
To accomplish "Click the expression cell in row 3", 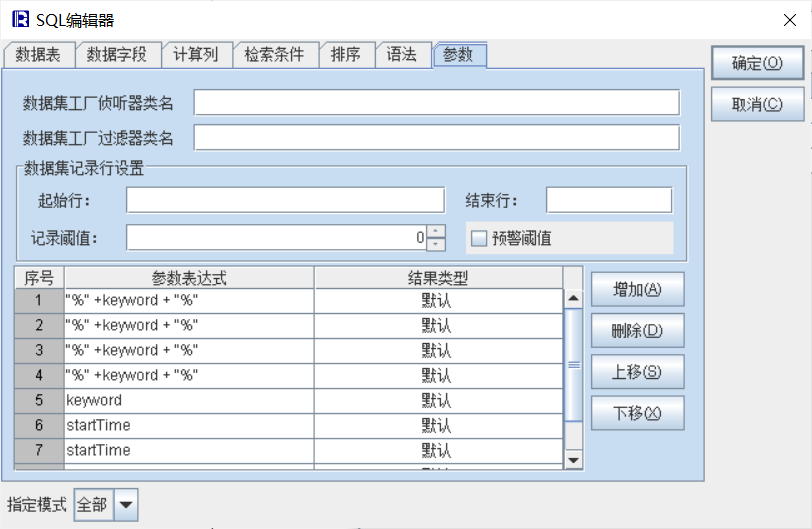I will pos(189,350).
